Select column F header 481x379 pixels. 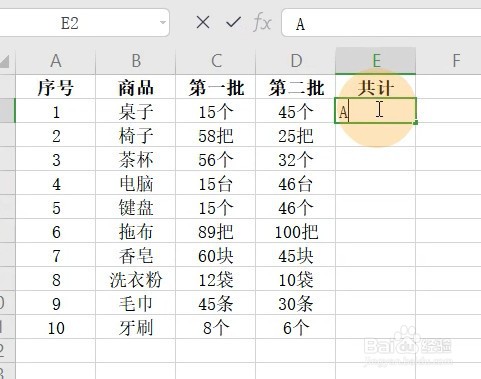[x=449, y=61]
